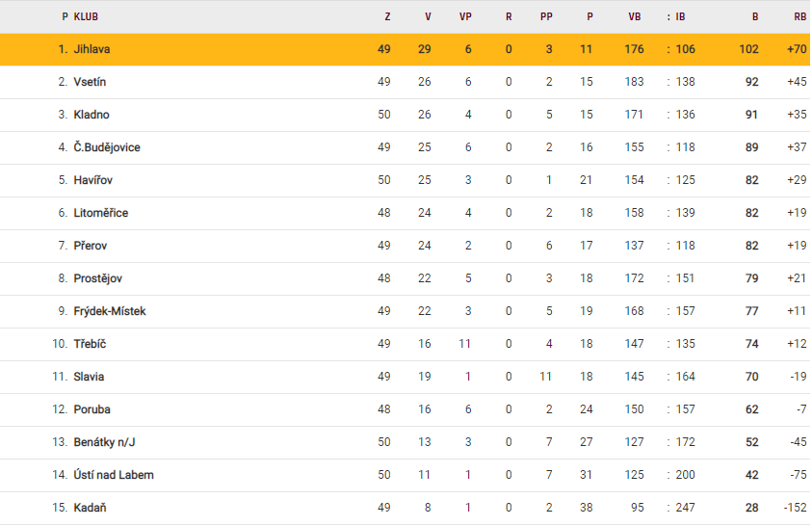Click the B points column header
Screen dimensions: 812x526
[x=755, y=16]
